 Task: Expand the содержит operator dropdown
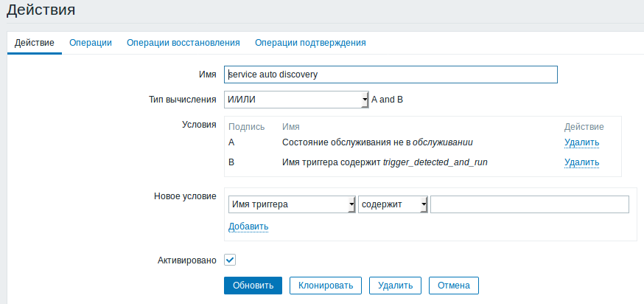[393, 204]
